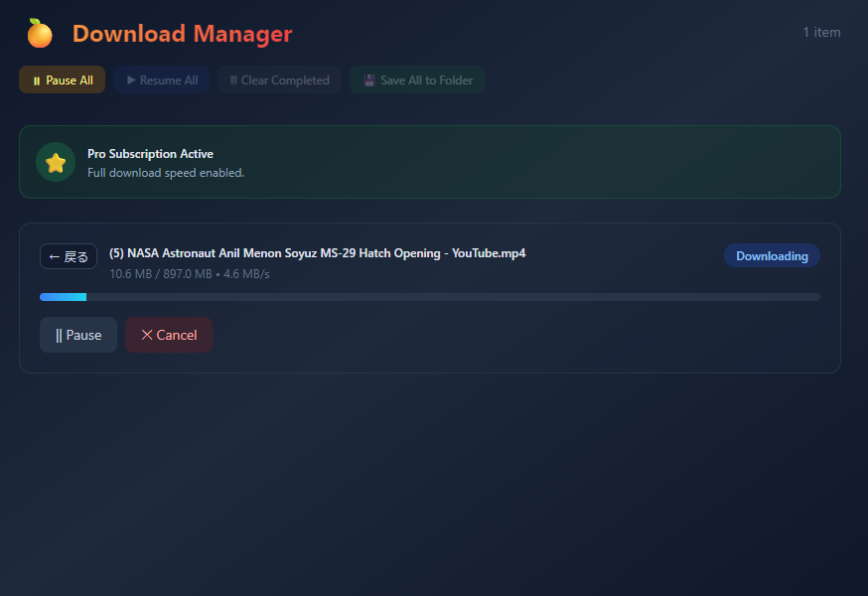Screen dimensions: 868x596
Task: Click the Download Manager title
Action: tap(182, 33)
